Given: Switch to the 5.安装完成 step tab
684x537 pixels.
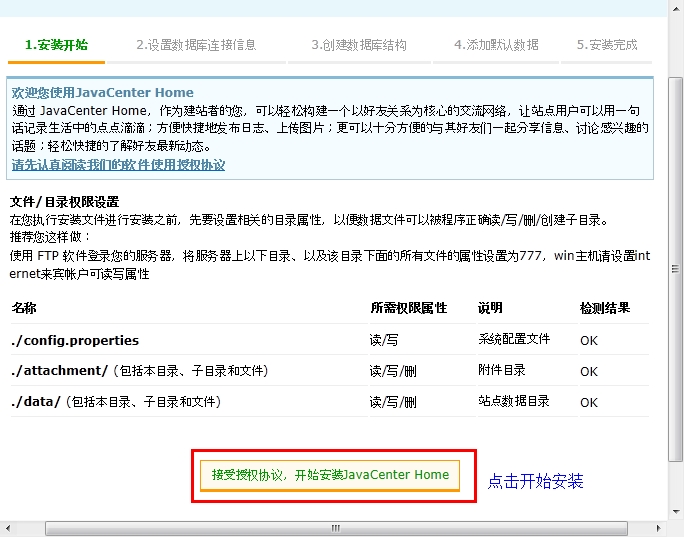Looking at the screenshot, I should click(x=607, y=45).
